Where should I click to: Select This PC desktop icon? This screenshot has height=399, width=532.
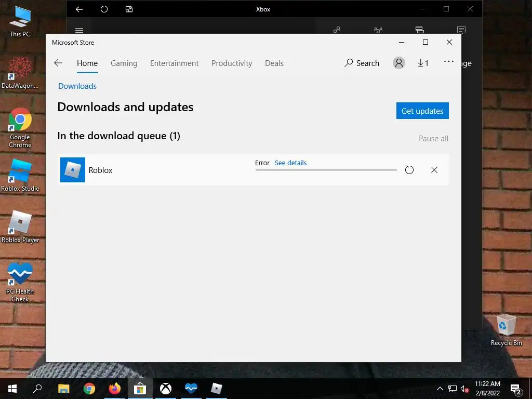point(20,22)
